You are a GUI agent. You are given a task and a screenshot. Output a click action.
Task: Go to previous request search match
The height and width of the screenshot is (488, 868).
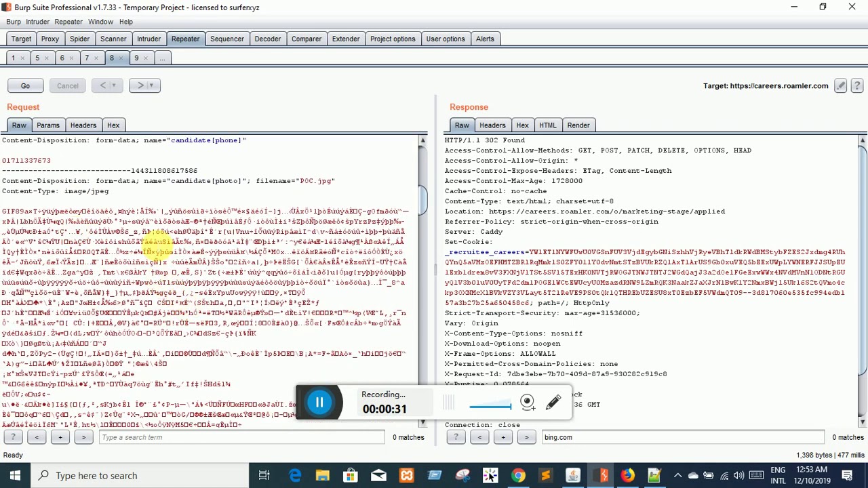point(37,437)
